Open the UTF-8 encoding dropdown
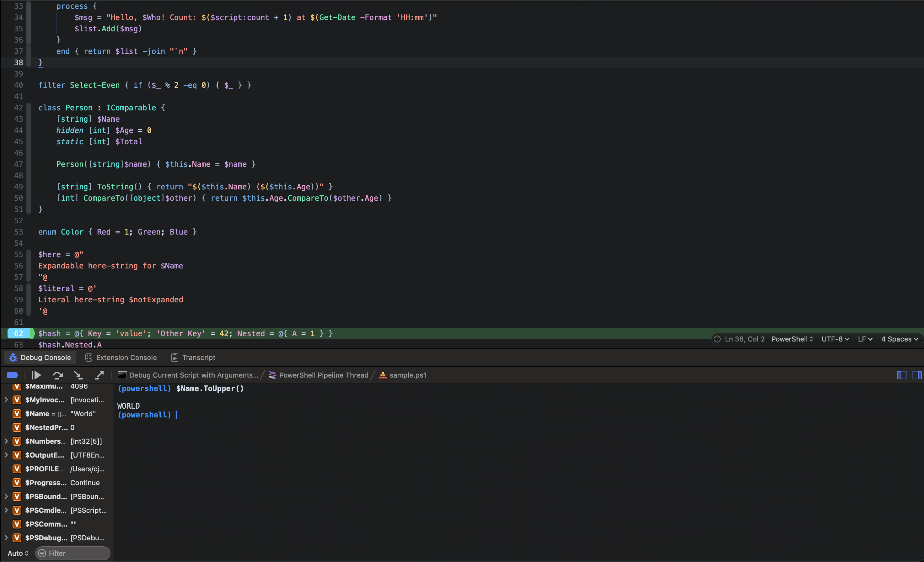The height and width of the screenshot is (562, 924). (835, 339)
